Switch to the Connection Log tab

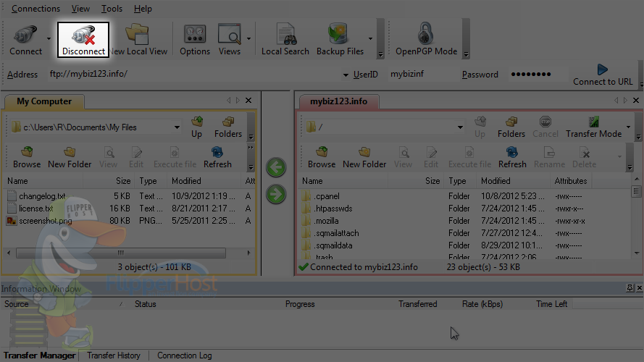[x=185, y=355]
